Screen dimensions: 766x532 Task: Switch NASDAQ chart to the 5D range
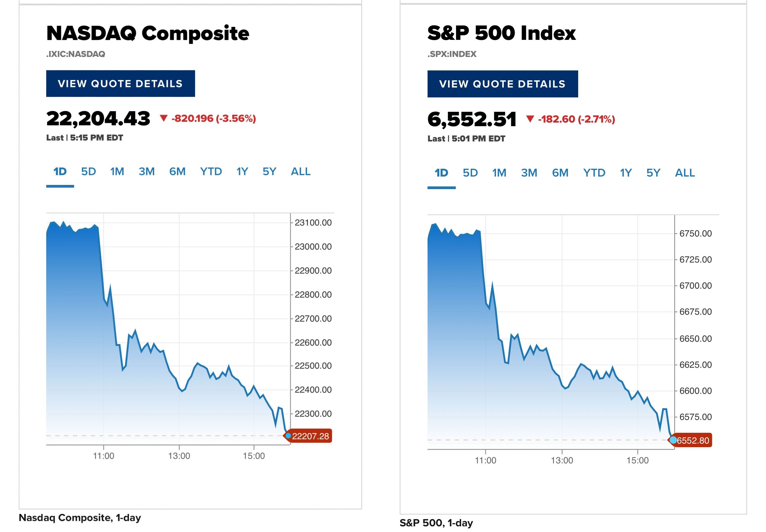88,171
